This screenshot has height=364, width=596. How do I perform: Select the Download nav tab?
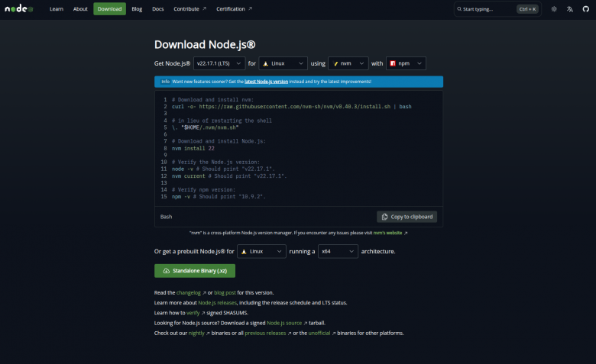tap(109, 8)
